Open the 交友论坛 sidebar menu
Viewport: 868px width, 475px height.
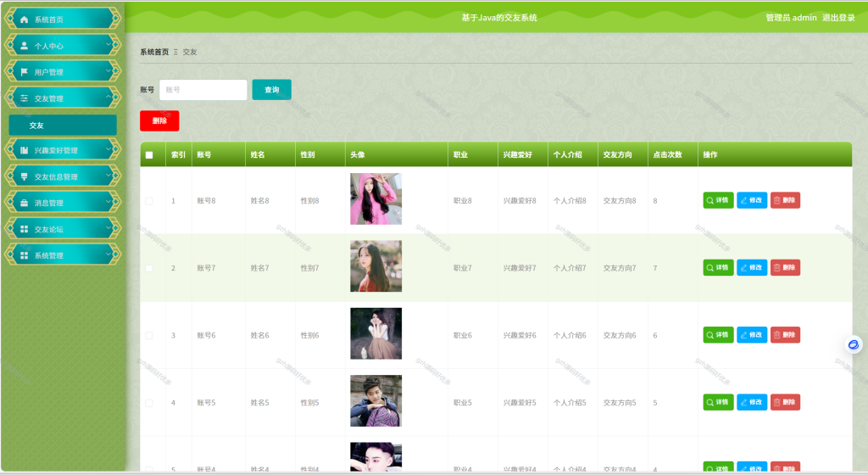point(62,229)
